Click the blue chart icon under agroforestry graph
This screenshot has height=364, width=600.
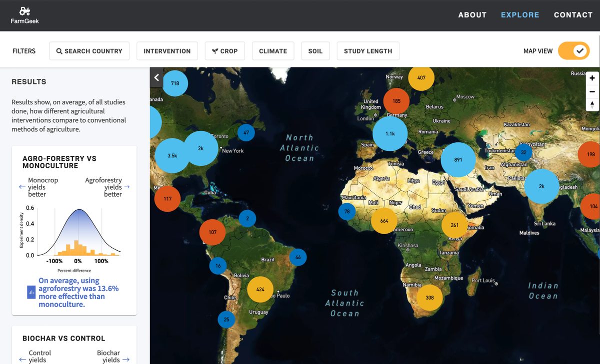[31, 292]
